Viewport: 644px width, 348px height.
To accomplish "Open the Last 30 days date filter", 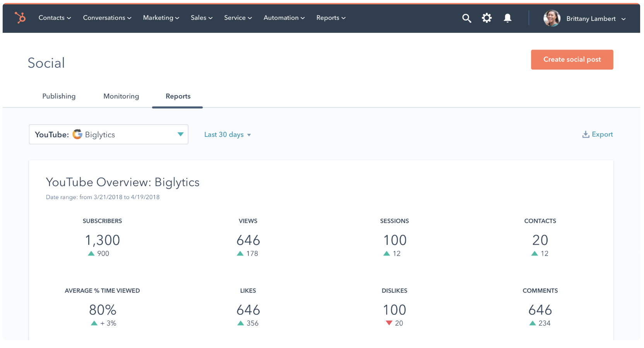I will point(227,135).
